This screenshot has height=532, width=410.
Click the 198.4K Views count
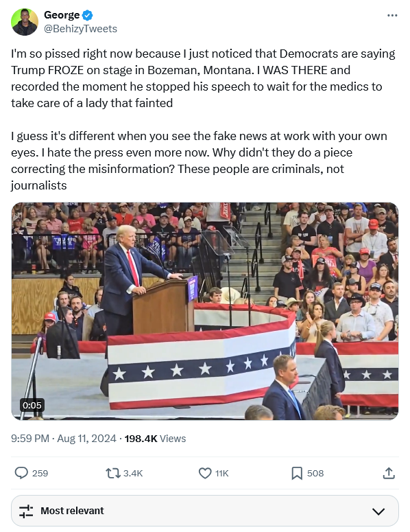155,439
